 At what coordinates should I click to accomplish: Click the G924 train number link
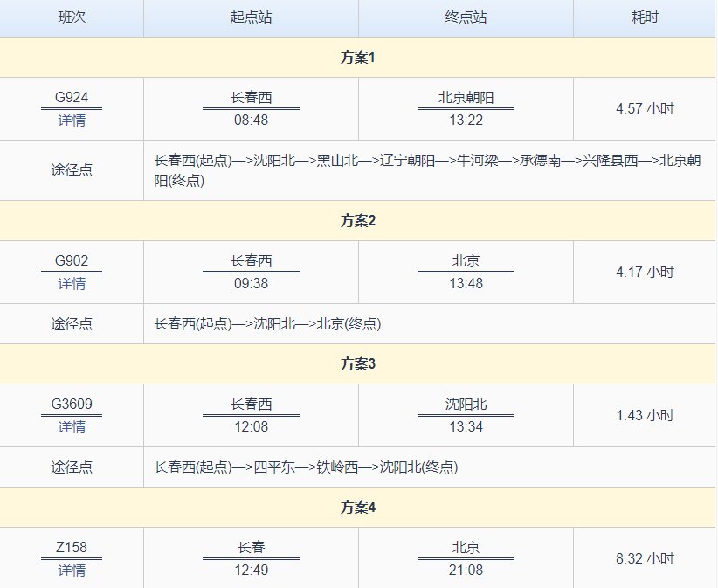tap(70, 97)
